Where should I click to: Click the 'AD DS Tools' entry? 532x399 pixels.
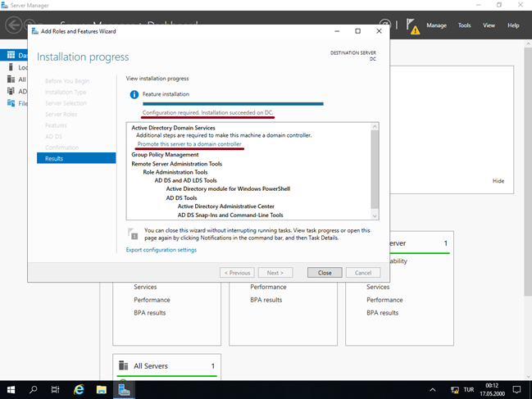[x=181, y=198]
